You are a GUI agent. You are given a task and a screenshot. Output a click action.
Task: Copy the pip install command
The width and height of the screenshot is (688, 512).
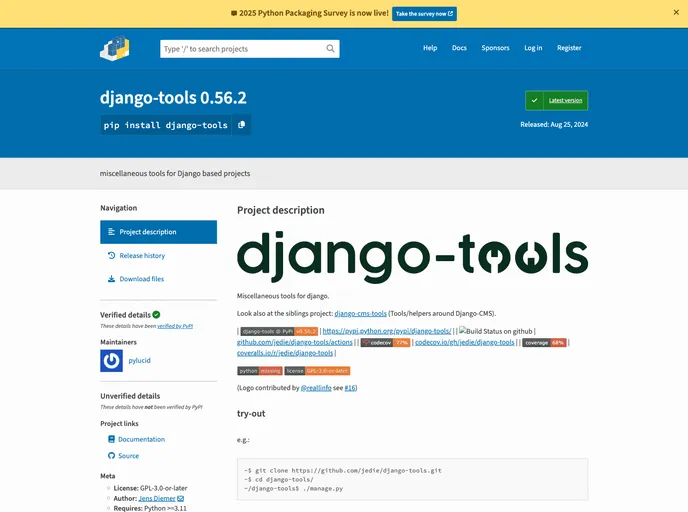click(241, 125)
